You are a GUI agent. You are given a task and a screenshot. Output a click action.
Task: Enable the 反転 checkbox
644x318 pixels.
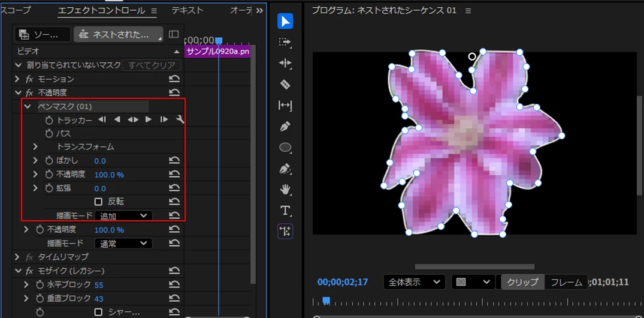(x=98, y=202)
